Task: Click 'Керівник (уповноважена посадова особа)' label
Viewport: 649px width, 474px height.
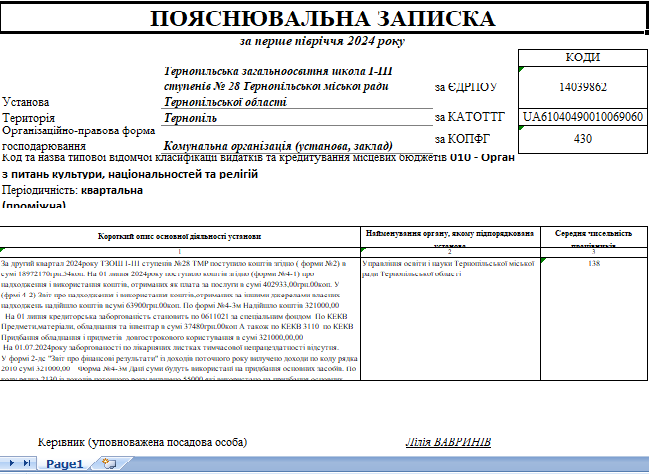Action: click(142, 442)
